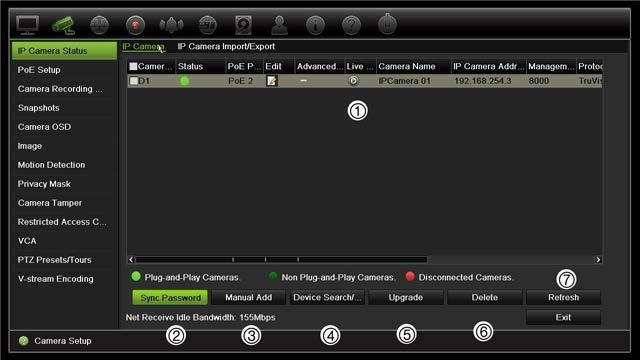Image resolution: width=640 pixels, height=360 pixels.
Task: Click the left arrow of horizontal scrollbar
Action: [131, 260]
